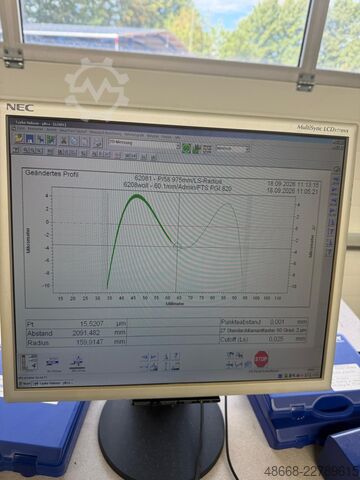Image resolution: width=360 pixels, height=480 pixels.
Task: Click the blue floppy-disk save icon
Action: 30,139
